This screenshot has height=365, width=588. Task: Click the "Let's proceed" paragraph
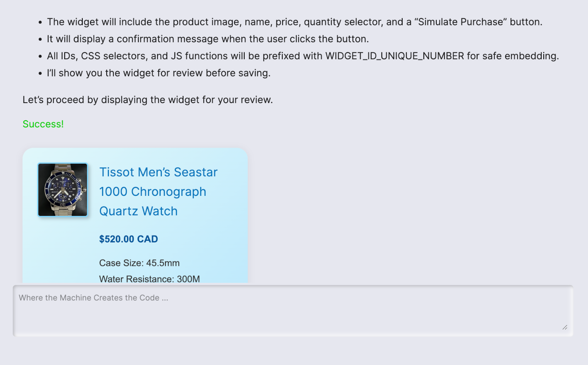pos(147,100)
